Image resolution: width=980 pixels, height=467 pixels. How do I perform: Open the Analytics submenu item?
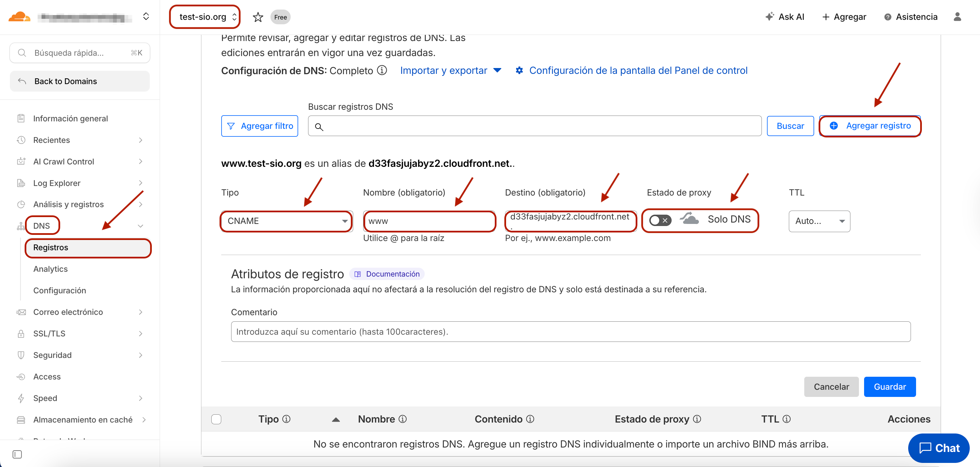tap(50, 269)
